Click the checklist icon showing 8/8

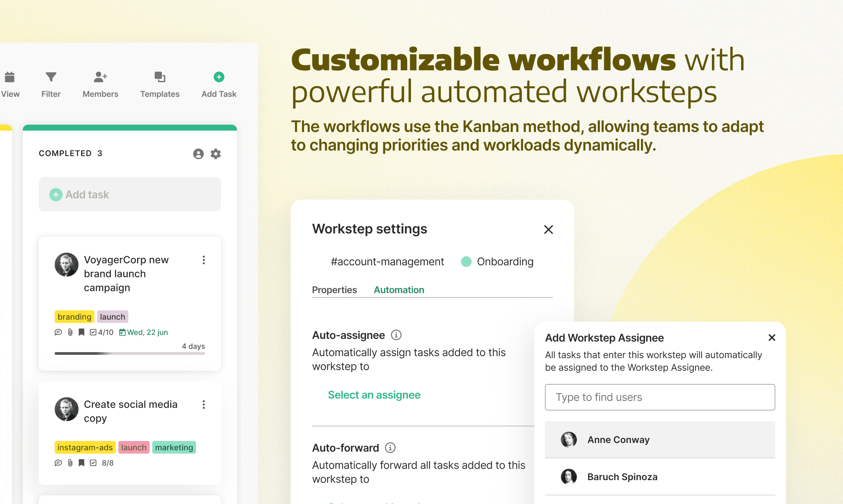[93, 463]
